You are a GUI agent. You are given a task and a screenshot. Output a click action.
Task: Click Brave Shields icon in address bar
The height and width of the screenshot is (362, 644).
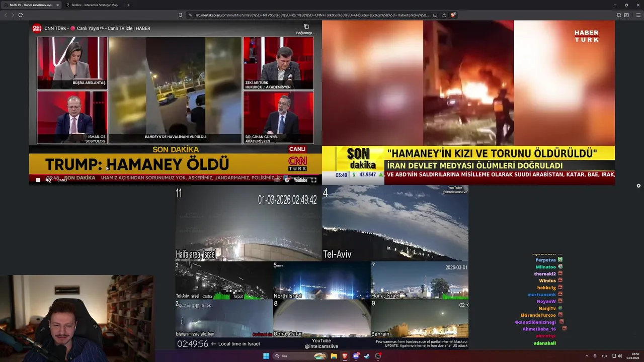pyautogui.click(x=453, y=15)
